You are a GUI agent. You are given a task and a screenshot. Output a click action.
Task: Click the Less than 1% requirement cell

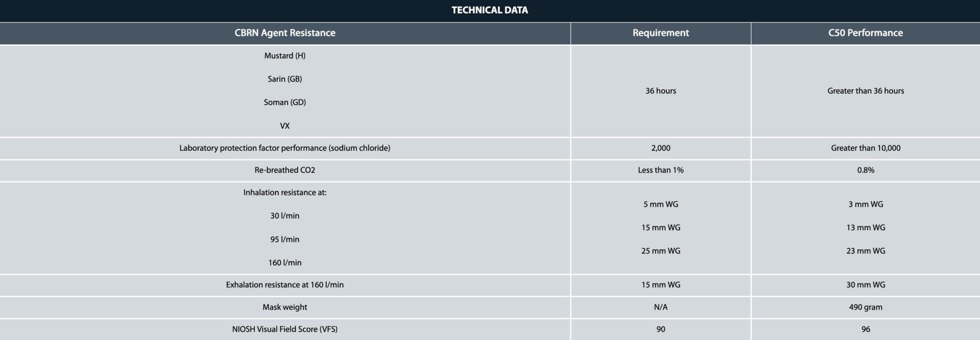tap(660, 170)
